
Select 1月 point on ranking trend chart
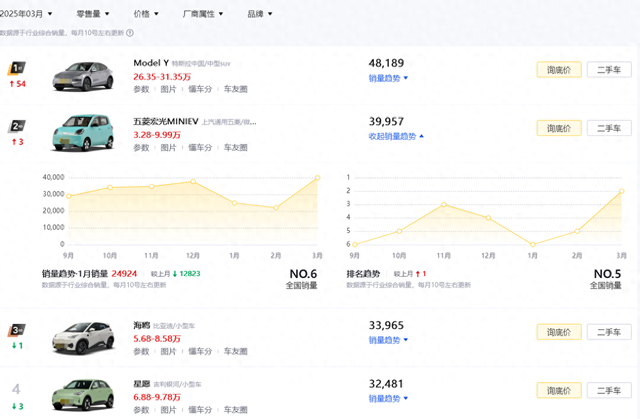point(533,244)
